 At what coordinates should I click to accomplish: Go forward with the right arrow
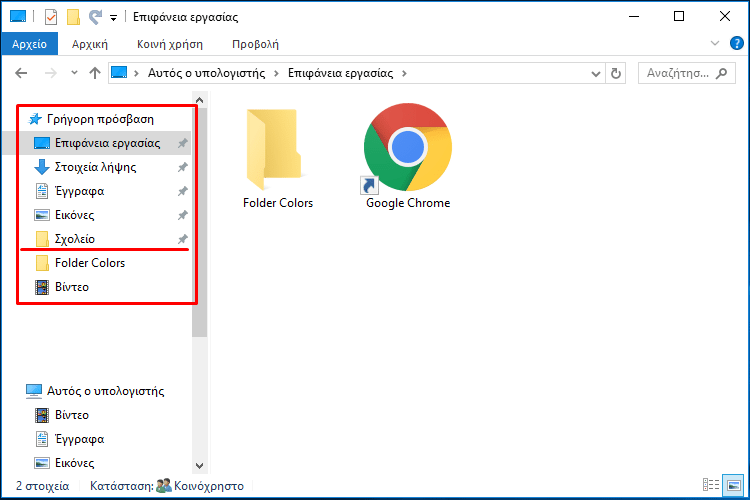(x=51, y=73)
